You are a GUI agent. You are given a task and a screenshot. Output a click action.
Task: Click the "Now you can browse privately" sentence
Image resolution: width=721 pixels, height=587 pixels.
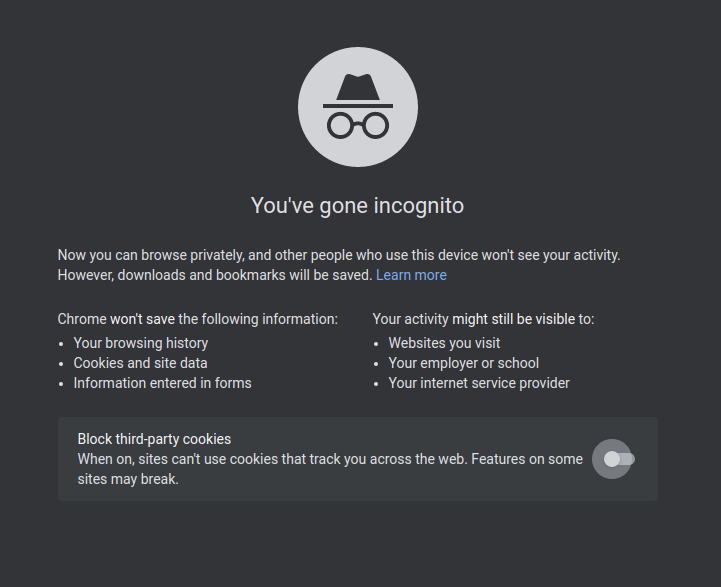339,255
